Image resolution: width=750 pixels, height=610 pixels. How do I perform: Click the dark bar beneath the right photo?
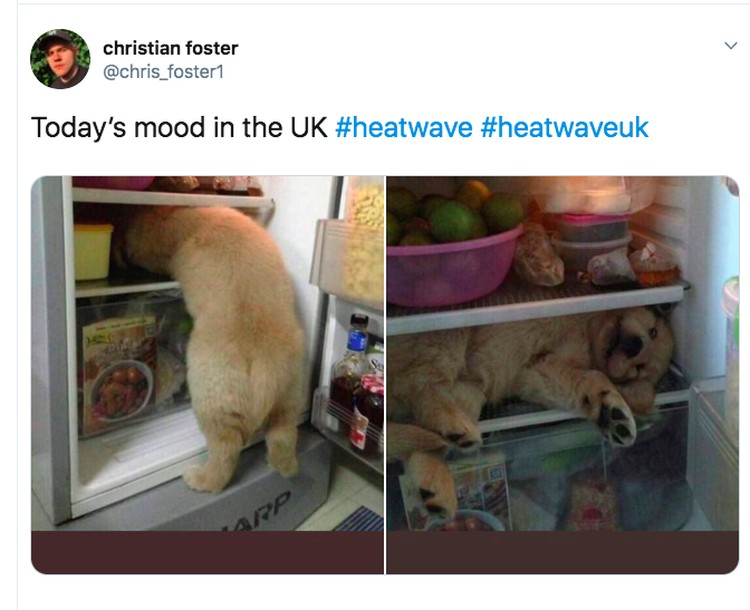(563, 552)
